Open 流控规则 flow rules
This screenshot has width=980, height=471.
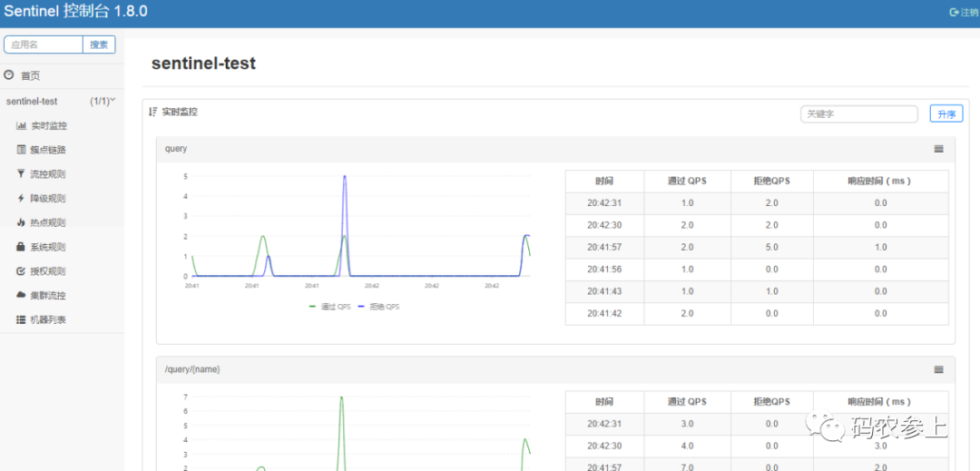pos(48,174)
